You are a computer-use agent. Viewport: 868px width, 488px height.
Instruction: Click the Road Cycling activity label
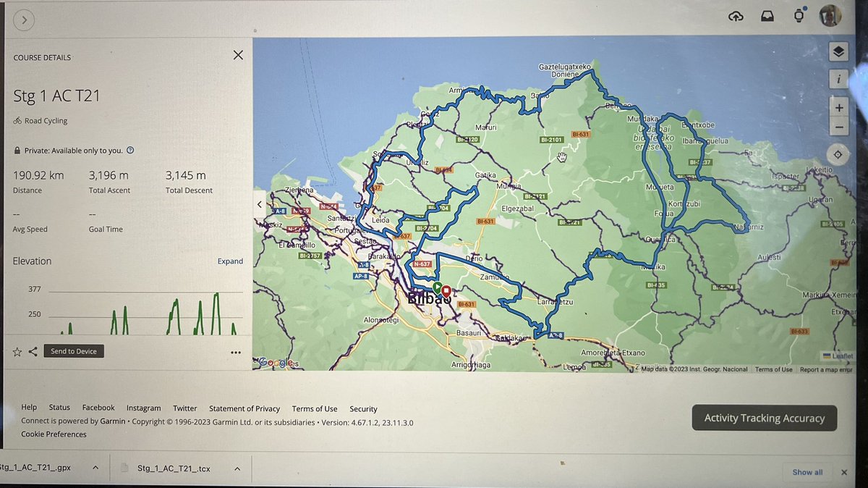[46, 121]
